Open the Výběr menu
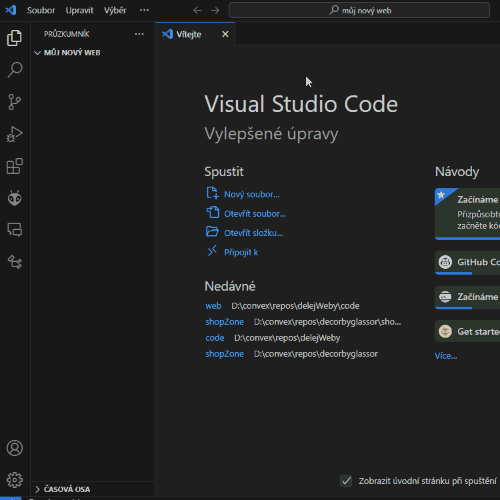Viewport: 500px width, 500px height. (115, 10)
